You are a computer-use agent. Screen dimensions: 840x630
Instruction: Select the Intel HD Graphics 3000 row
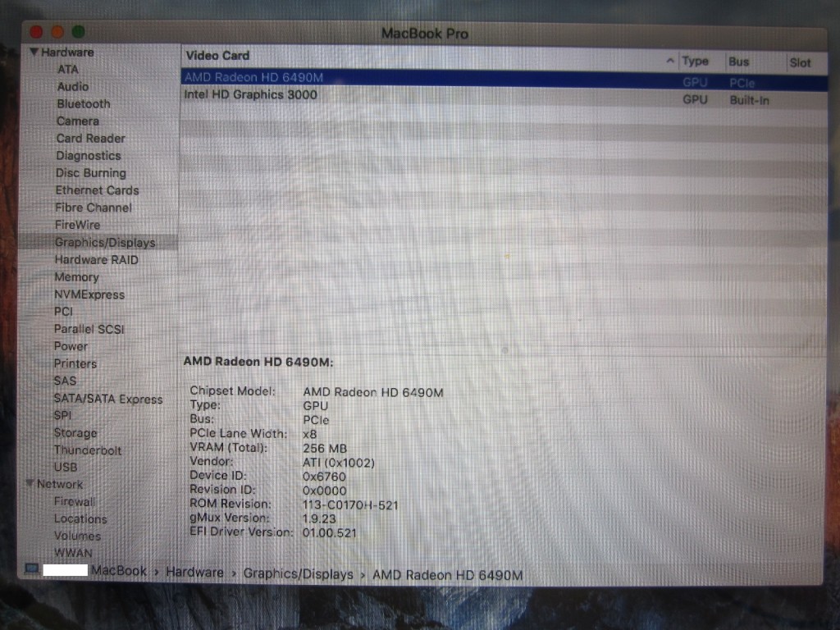point(504,97)
